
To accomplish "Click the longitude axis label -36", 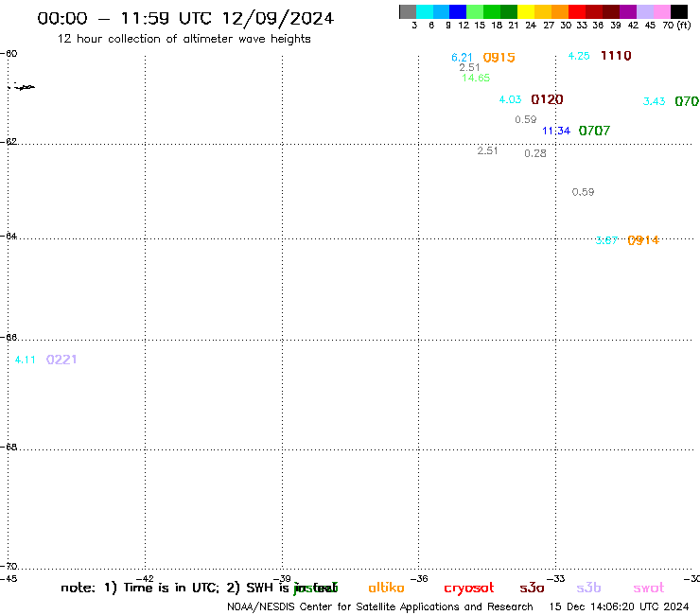I will 419,579.
